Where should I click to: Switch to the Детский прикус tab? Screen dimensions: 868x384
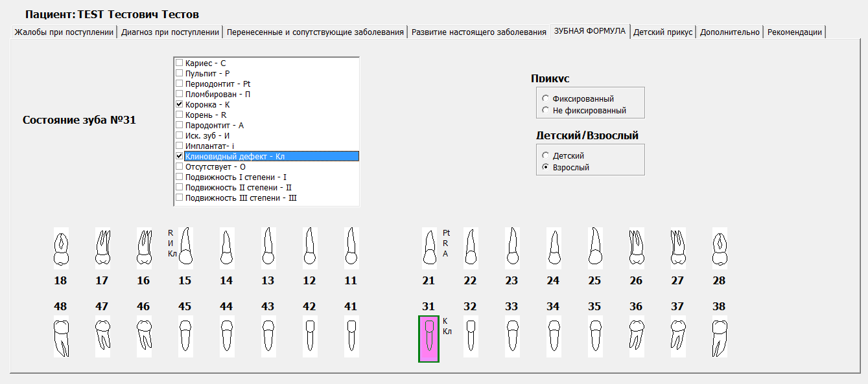click(663, 32)
